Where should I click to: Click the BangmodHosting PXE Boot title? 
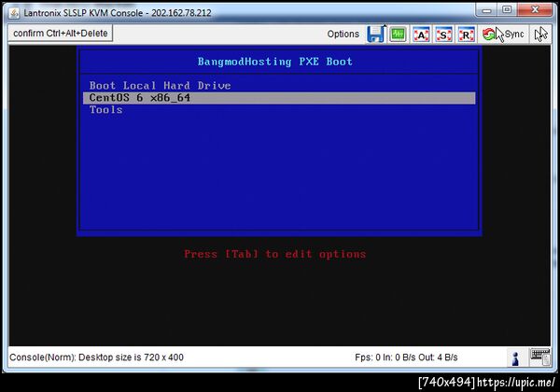[x=275, y=62]
